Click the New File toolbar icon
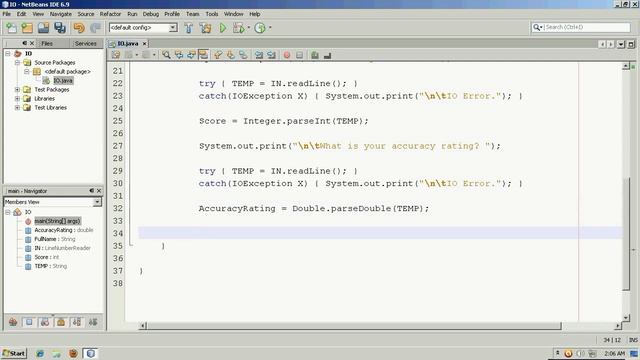Viewport: 640px width, 360px height. (11, 28)
